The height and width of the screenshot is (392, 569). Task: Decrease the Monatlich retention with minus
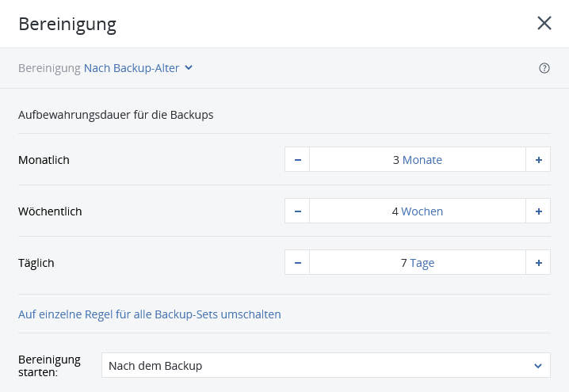point(297,159)
